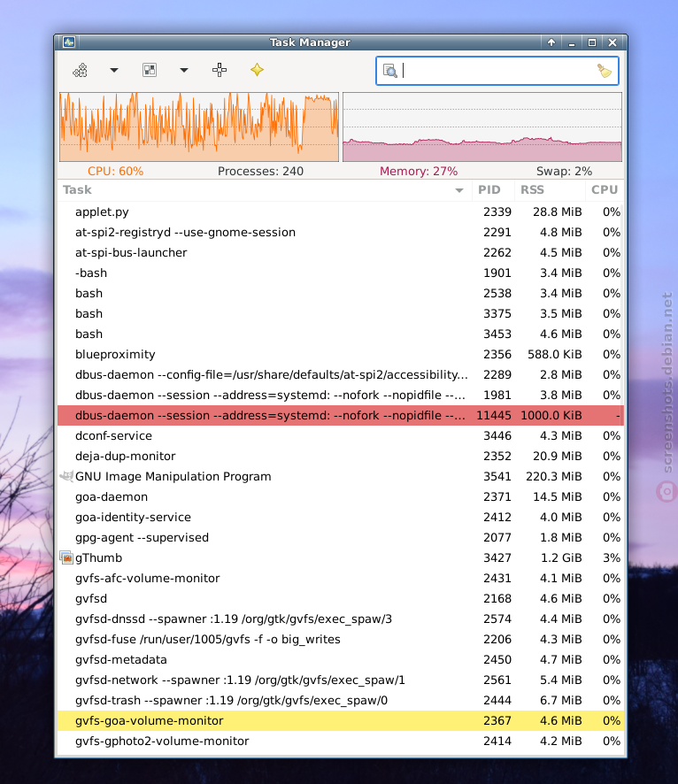This screenshot has height=784, width=678.
Task: Click the settings gears toolbar icon
Action: click(x=80, y=70)
